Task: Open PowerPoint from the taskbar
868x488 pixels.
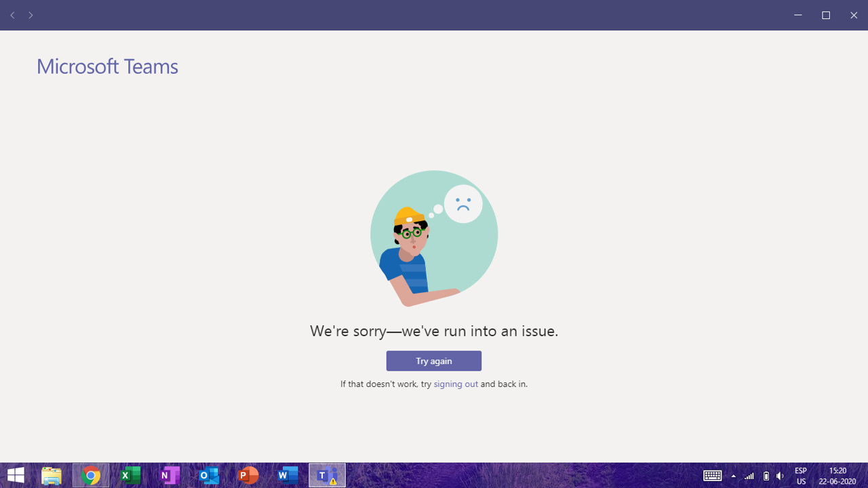Action: [x=248, y=475]
